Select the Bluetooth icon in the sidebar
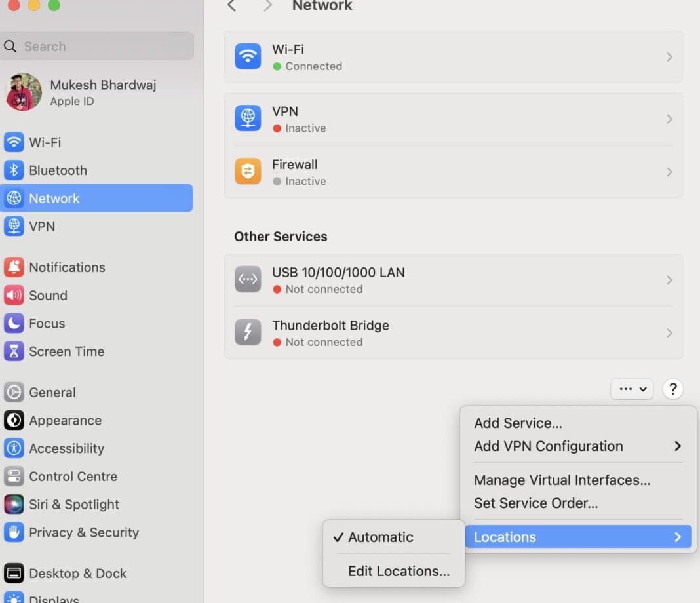The width and height of the screenshot is (700, 603). pos(14,170)
